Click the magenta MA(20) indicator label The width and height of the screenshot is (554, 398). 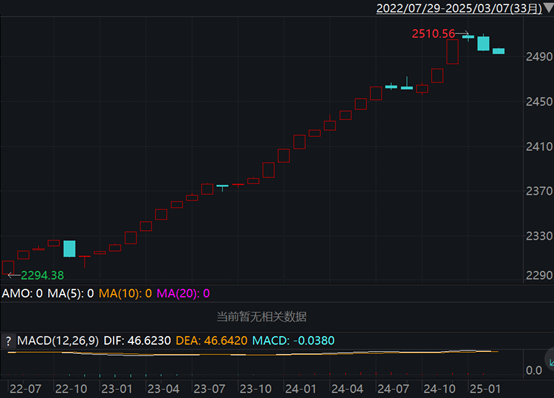tap(183, 293)
